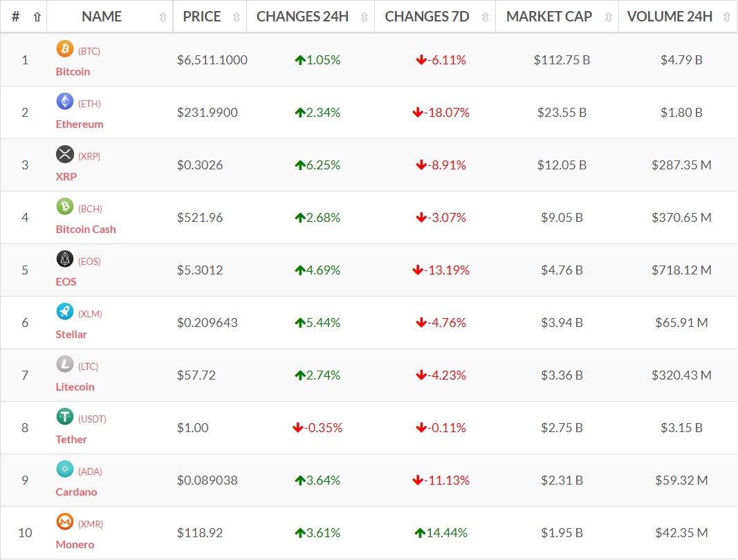
Task: Open the Ethereum link
Action: 80,124
